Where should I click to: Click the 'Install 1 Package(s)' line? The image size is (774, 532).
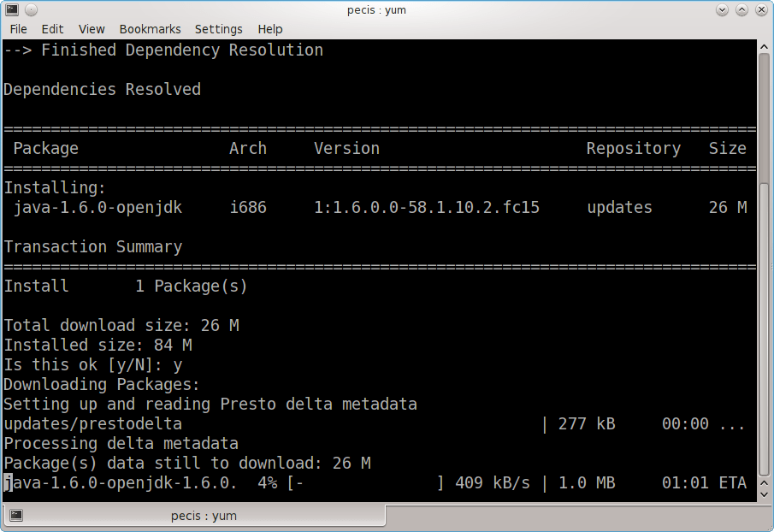(126, 287)
